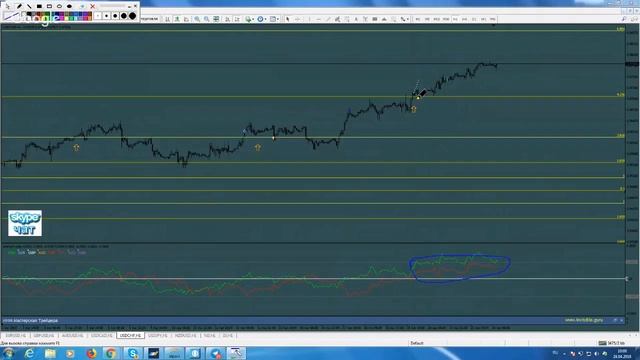Click the tile windows toolbar icon
Screen dimensions: 640x360
216,19
